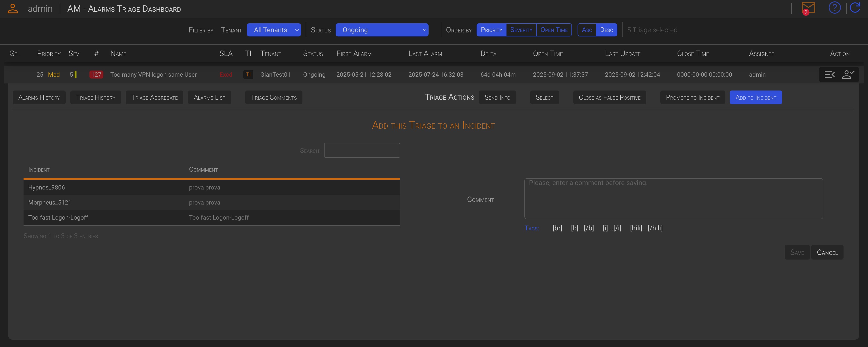Toggle Asc sort order
This screenshot has width=868, height=347.
[587, 30]
